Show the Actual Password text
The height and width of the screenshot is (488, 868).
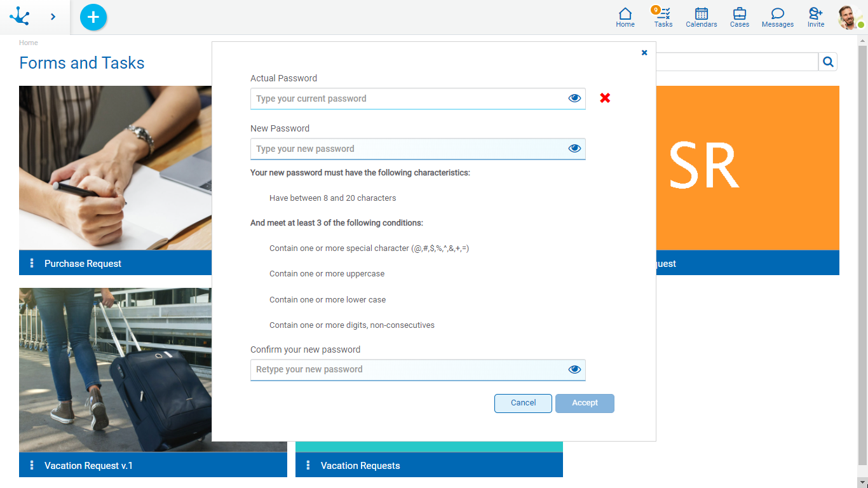(574, 98)
